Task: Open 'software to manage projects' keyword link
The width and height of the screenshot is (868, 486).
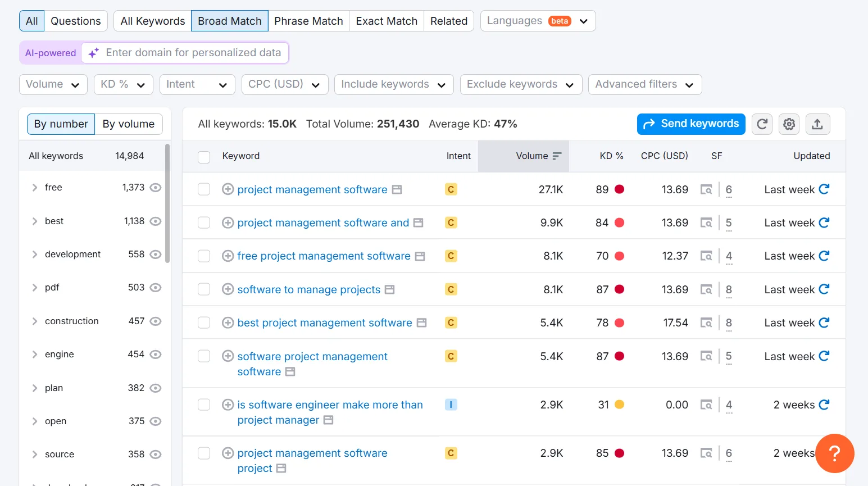Action: tap(309, 290)
